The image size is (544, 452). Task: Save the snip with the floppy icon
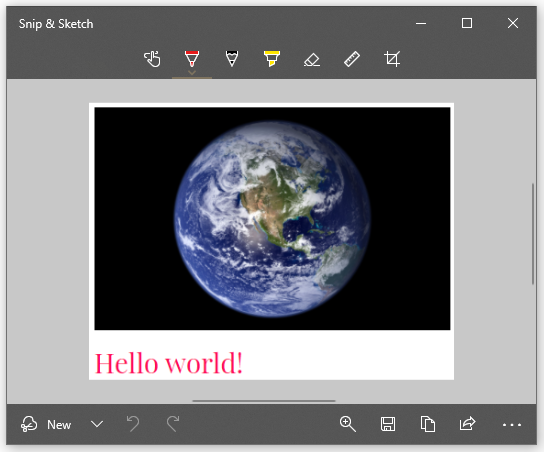point(388,424)
